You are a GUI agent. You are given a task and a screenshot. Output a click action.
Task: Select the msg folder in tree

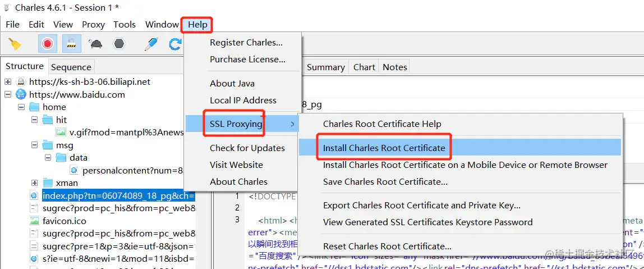[65, 145]
